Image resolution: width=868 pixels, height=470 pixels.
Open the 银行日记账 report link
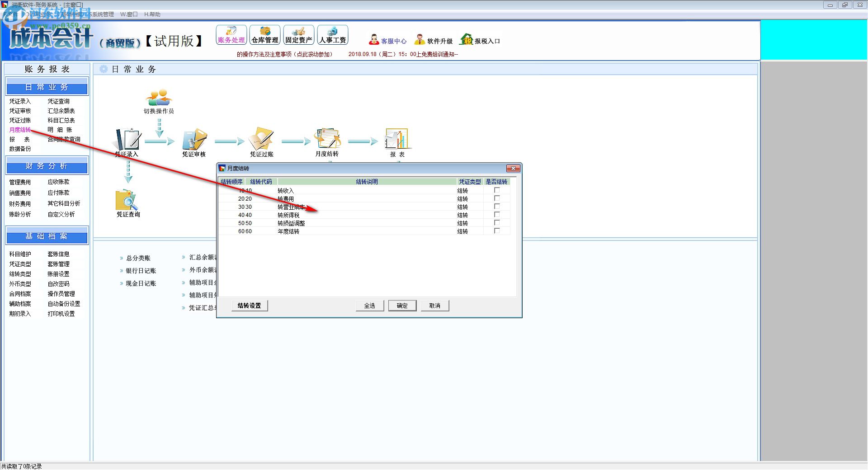click(x=141, y=271)
